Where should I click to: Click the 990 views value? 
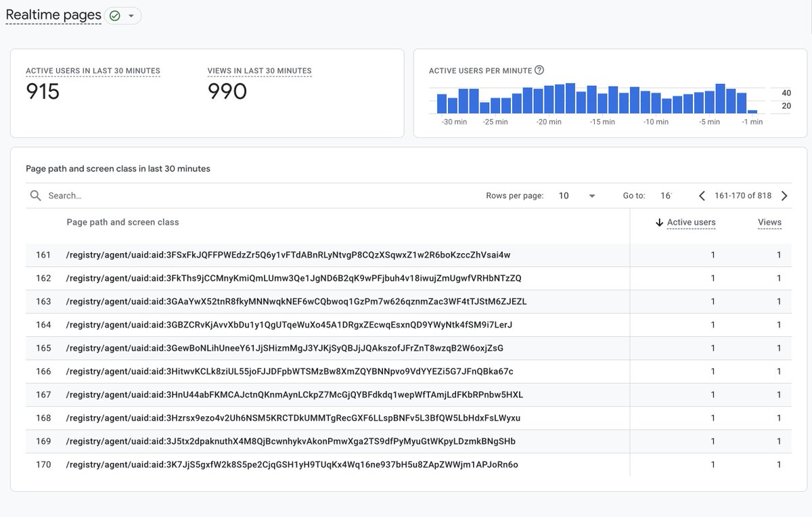227,91
